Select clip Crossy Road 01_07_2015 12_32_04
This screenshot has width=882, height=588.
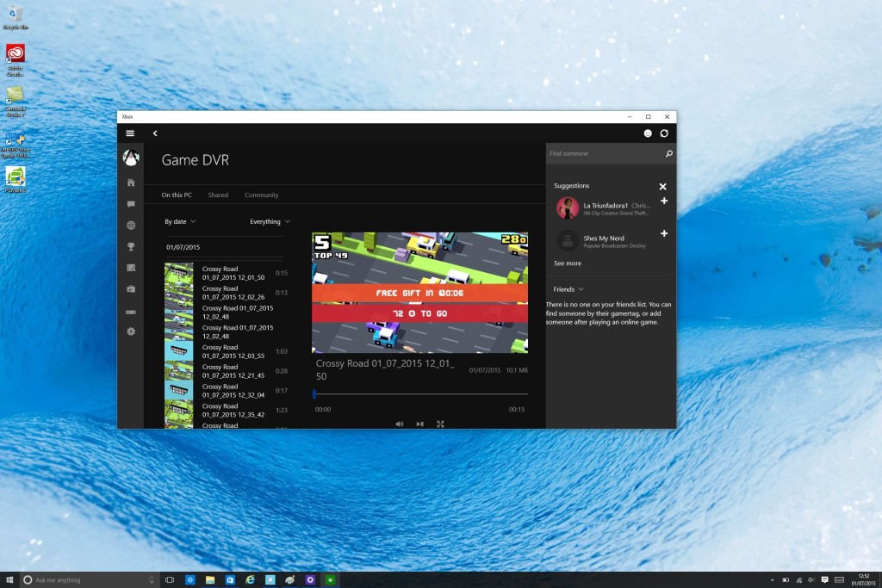[227, 391]
